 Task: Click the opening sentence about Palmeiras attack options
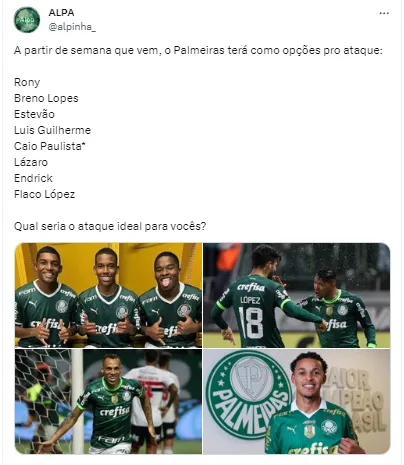(x=198, y=51)
